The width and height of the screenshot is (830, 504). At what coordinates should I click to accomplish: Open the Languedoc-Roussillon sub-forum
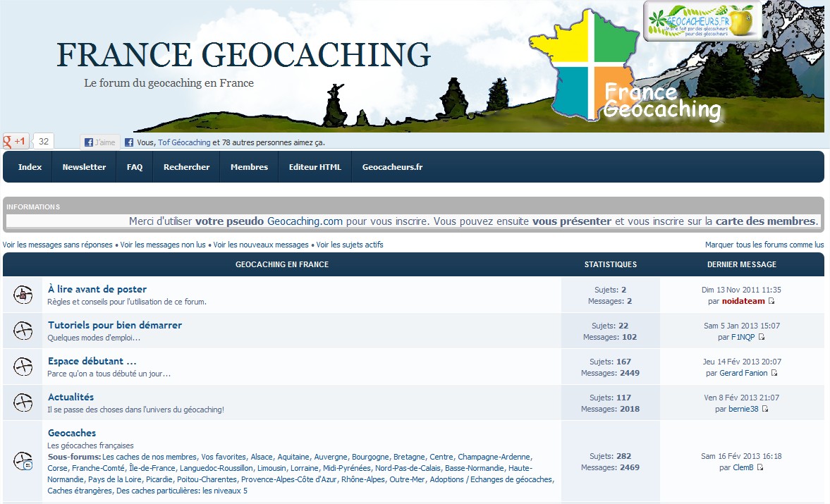click(216, 468)
